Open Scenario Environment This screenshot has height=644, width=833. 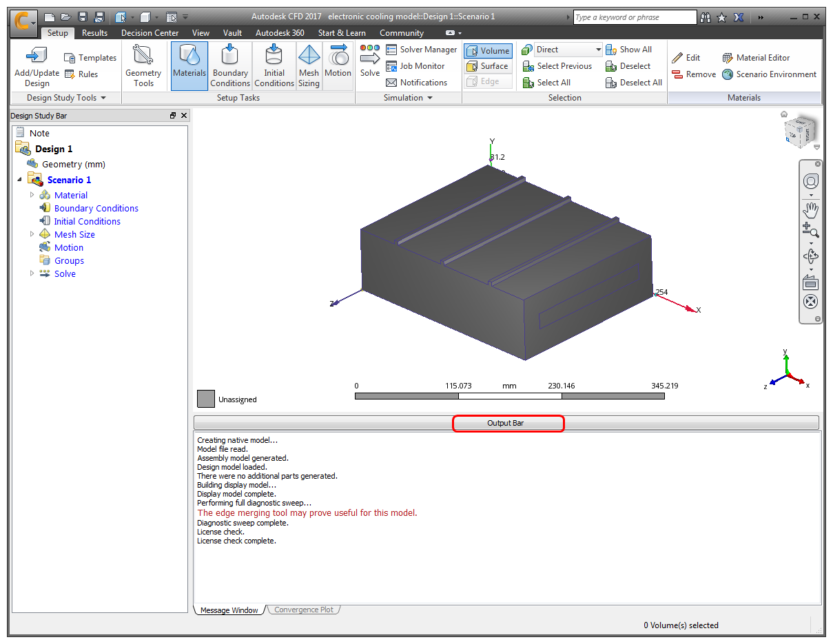click(769, 74)
